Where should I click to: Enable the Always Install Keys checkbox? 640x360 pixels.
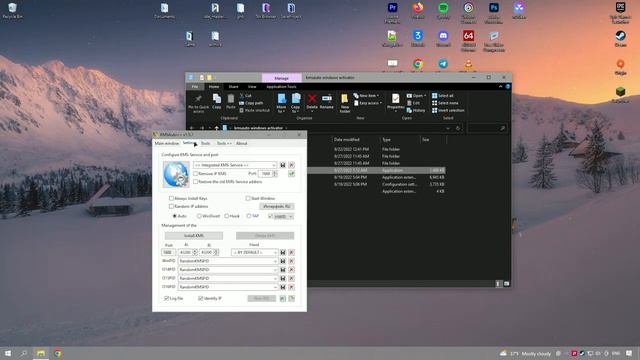click(171, 198)
